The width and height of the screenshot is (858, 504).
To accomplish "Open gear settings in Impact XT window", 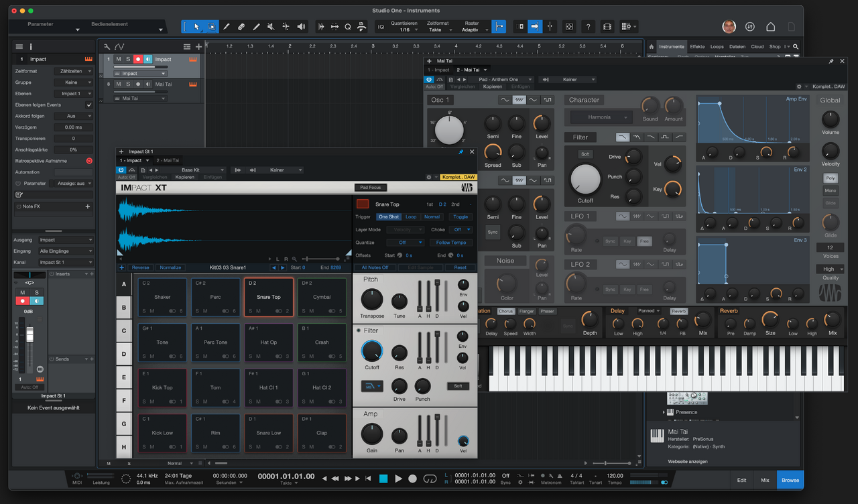I will click(429, 177).
